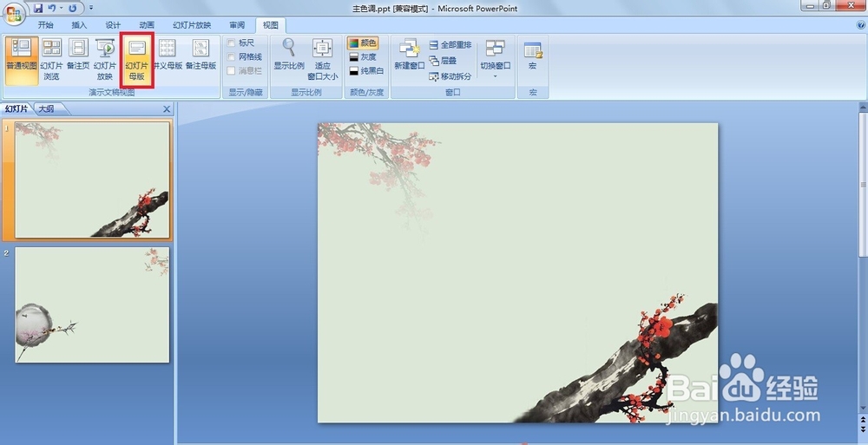
Task: Click 移动拆分 move split
Action: (x=450, y=76)
